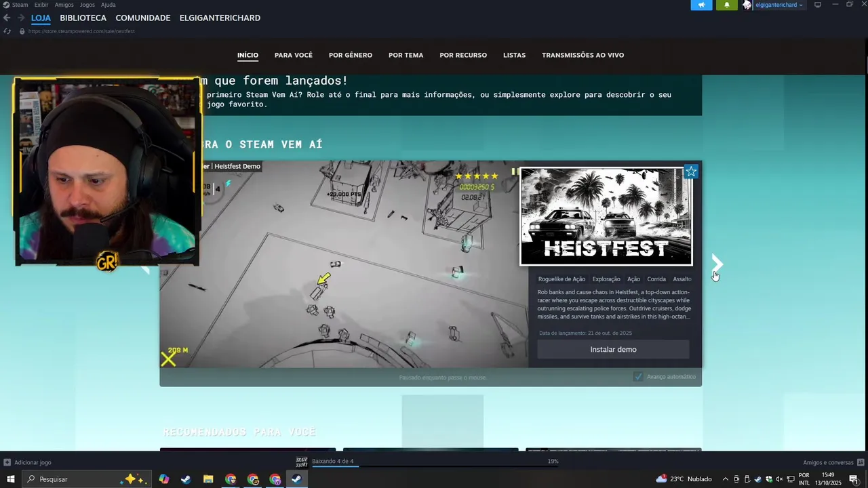Click the Heistfest gameplay video preview

click(344, 264)
